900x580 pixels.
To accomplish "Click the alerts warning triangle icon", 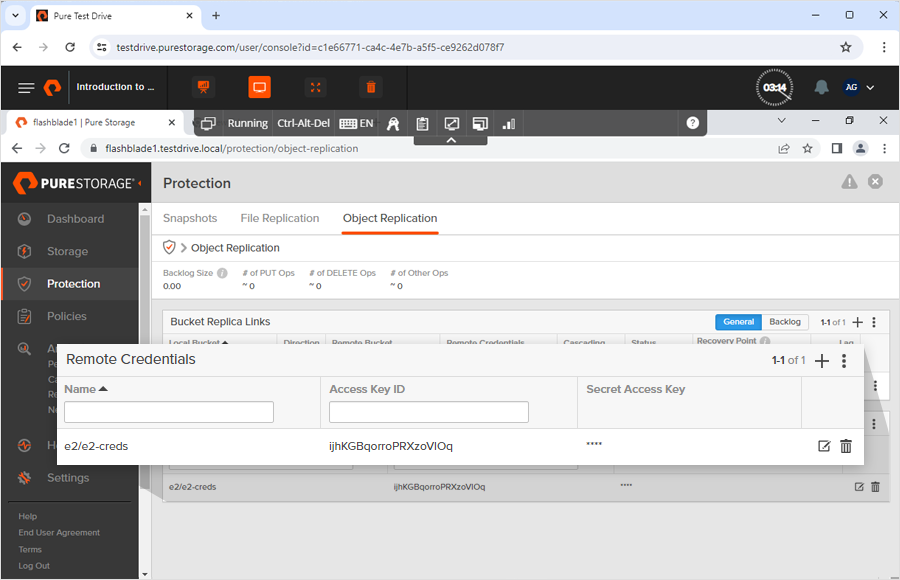I will click(849, 182).
